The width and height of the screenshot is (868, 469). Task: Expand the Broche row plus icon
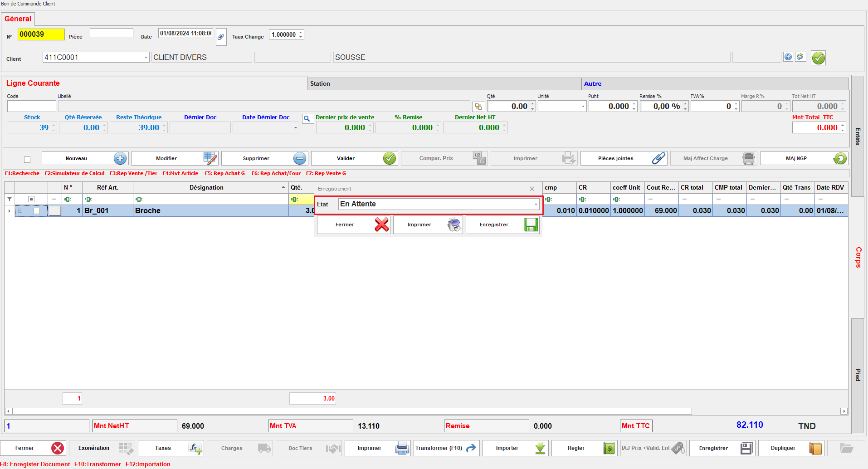pos(20,211)
